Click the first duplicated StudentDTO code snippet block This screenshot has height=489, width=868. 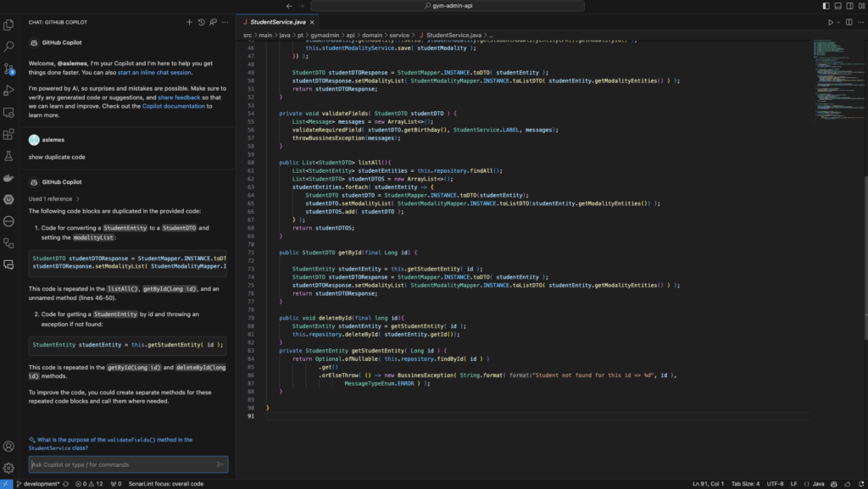coord(129,262)
